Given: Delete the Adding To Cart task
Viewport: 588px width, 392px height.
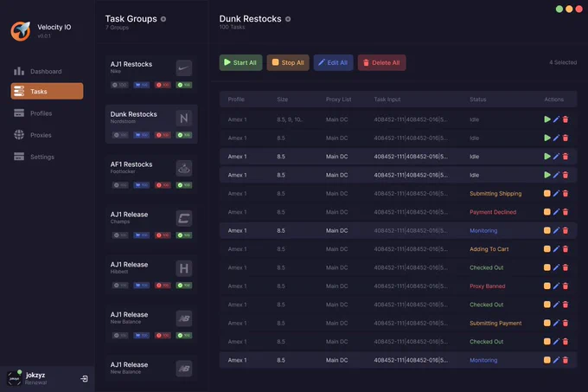Looking at the screenshot, I should pos(566,249).
